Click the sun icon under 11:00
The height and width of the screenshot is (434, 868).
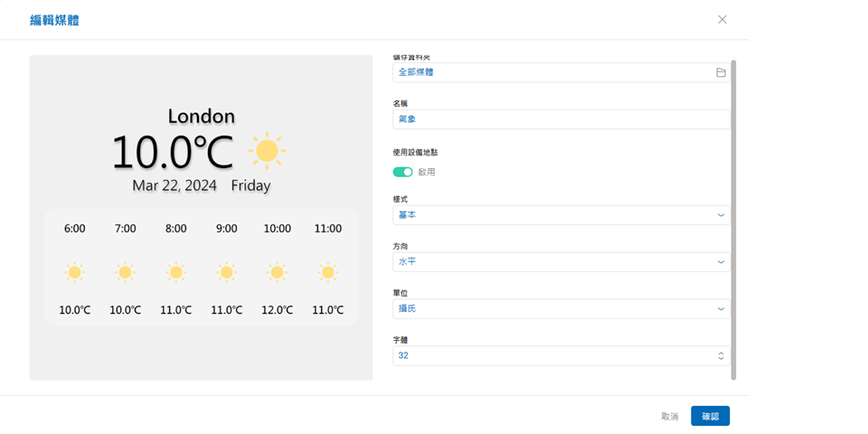(x=327, y=272)
